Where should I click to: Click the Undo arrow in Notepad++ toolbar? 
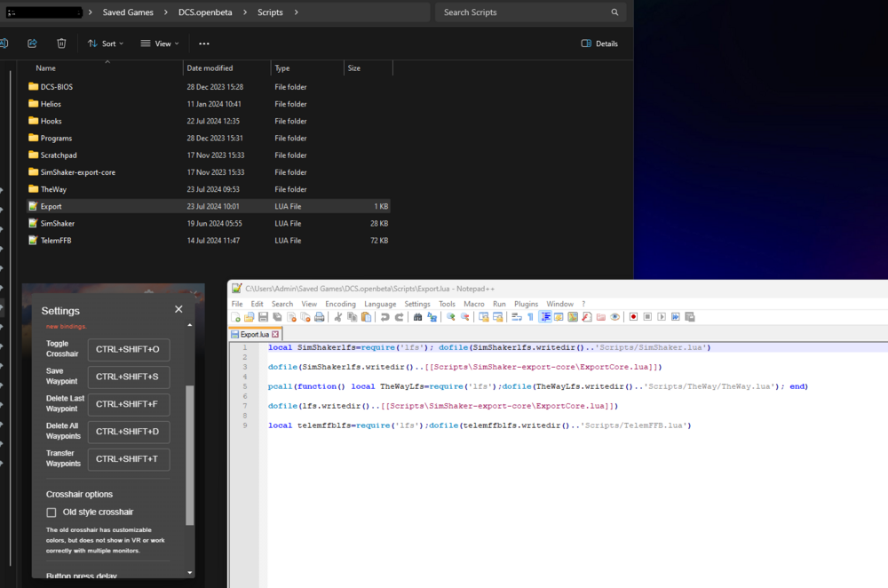point(385,317)
